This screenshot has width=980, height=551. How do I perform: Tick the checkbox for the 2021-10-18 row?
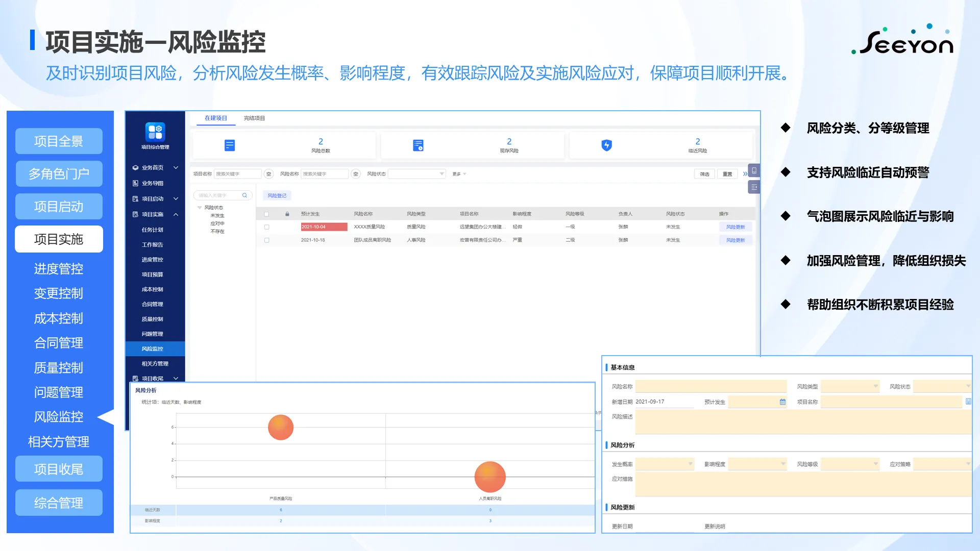(x=266, y=240)
